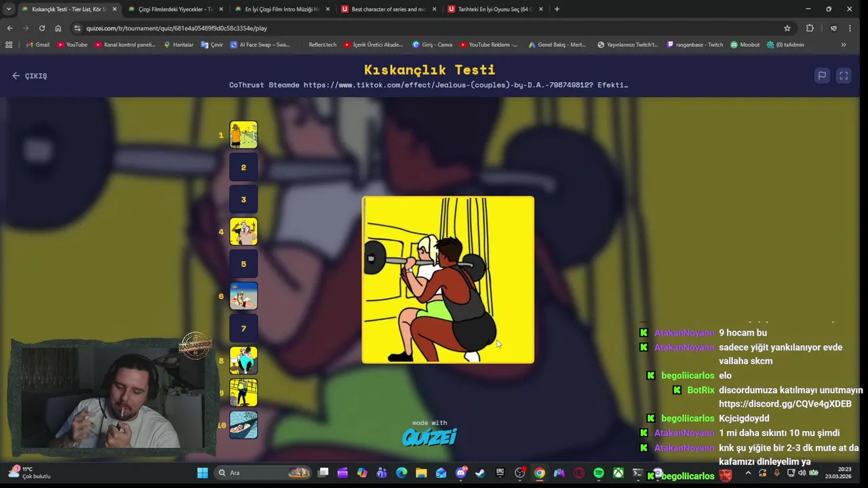Image resolution: width=868 pixels, height=488 pixels.
Task: Show hidden system tray icons
Action: (x=748, y=473)
